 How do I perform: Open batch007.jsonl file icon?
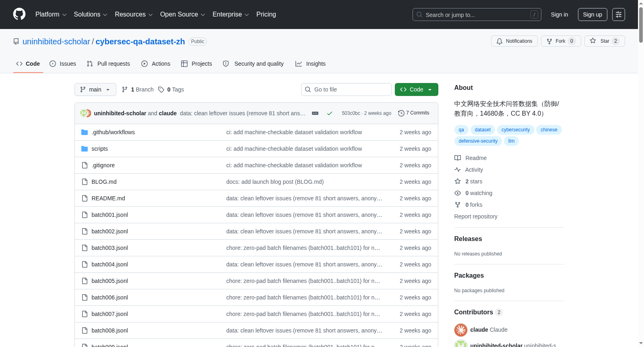click(x=85, y=314)
